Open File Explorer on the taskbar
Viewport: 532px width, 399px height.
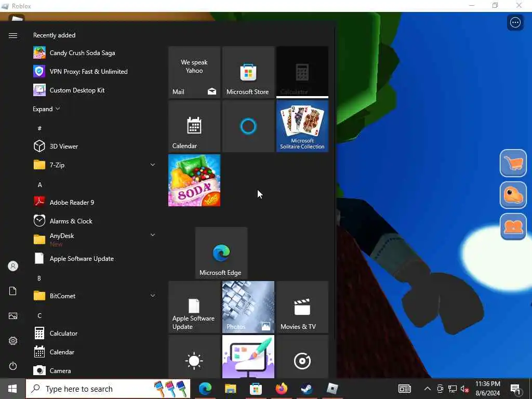230,389
